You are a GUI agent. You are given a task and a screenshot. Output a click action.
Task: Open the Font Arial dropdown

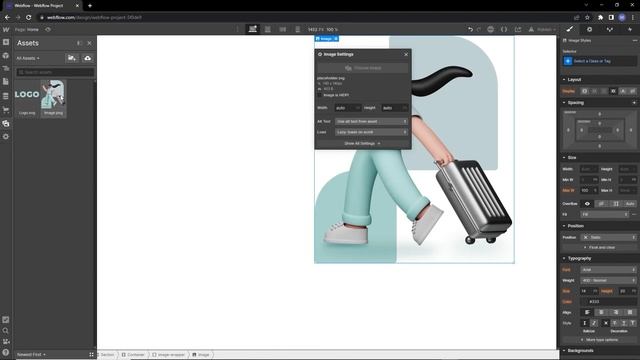pyautogui.click(x=608, y=270)
